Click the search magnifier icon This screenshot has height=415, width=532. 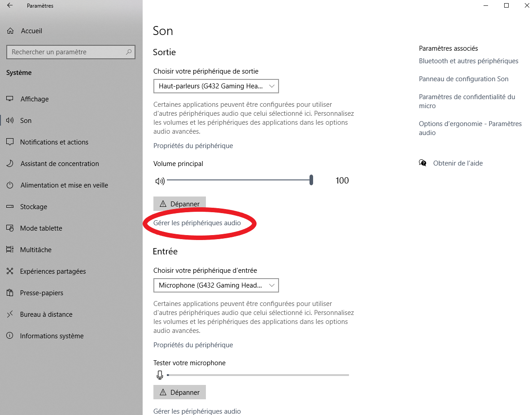click(129, 52)
